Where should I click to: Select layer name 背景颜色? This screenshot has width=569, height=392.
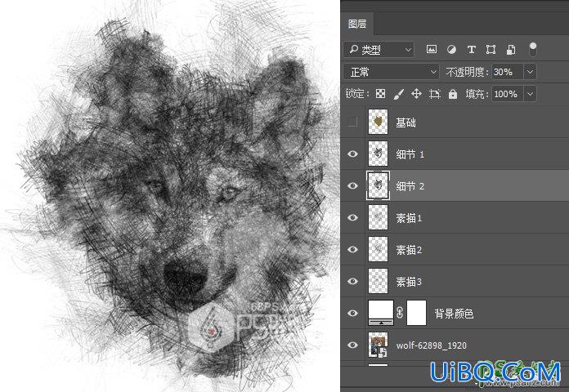(454, 314)
